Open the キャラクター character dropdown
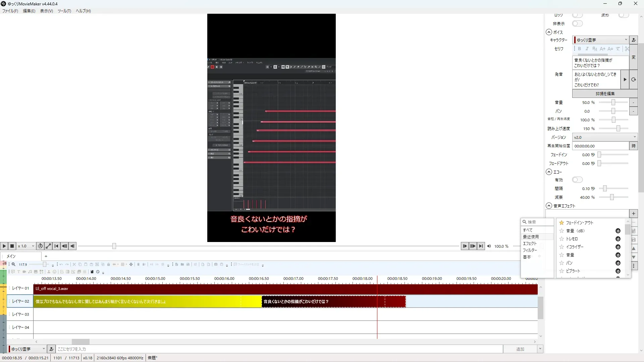Screen dimensions: 644x362 point(600,40)
